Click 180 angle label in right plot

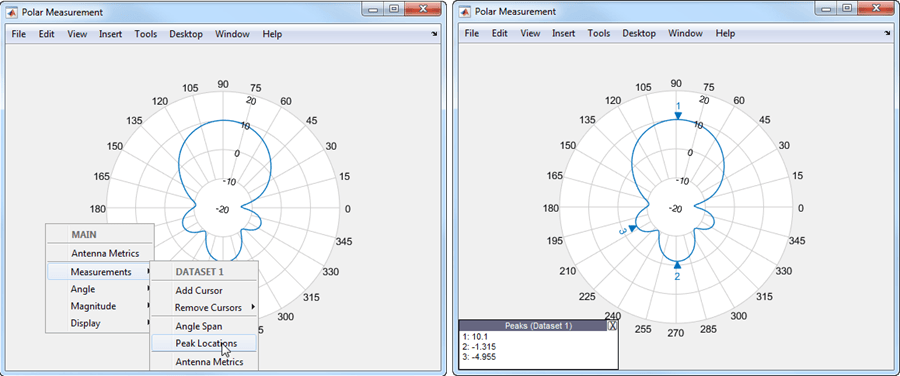coord(551,209)
